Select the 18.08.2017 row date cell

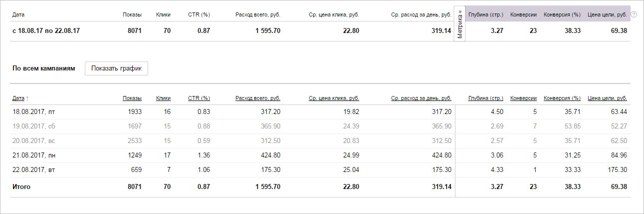pos(33,112)
